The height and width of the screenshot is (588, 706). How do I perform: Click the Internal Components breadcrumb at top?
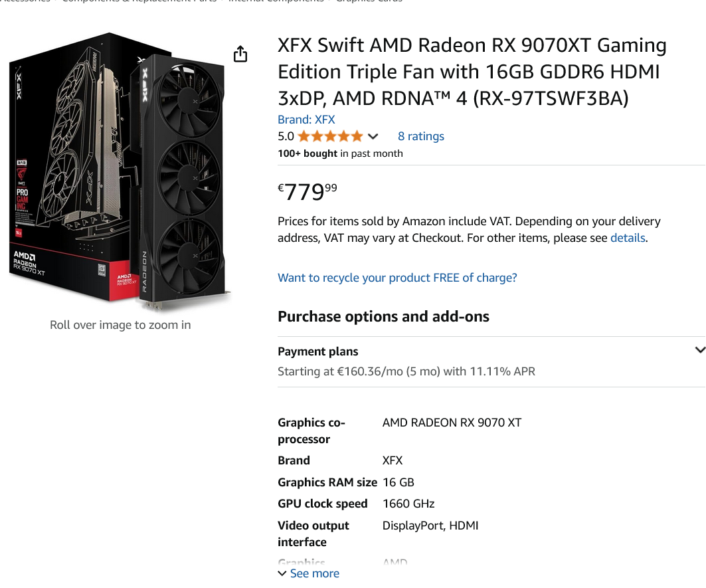(x=276, y=1)
